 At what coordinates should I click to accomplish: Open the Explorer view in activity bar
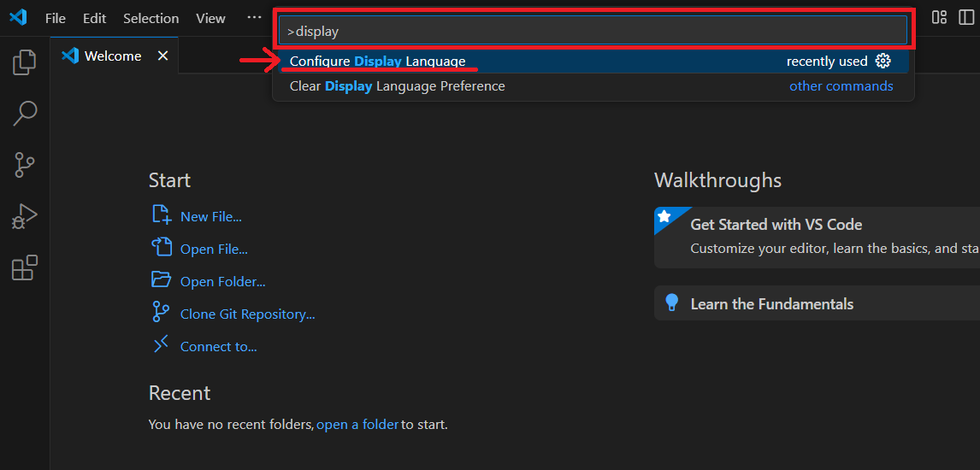25,62
